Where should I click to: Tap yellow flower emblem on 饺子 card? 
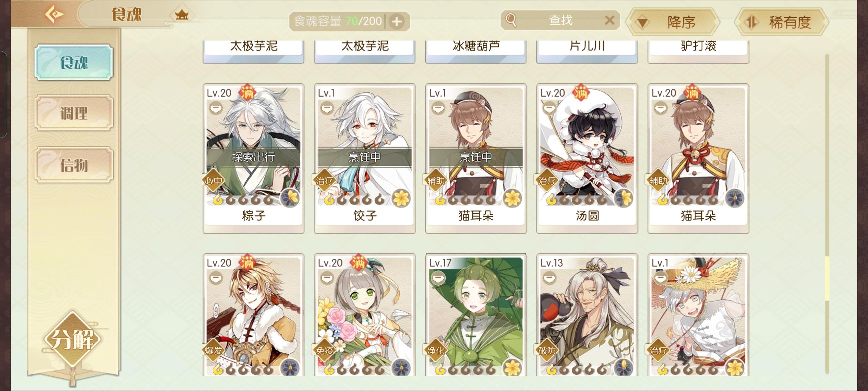(x=401, y=198)
